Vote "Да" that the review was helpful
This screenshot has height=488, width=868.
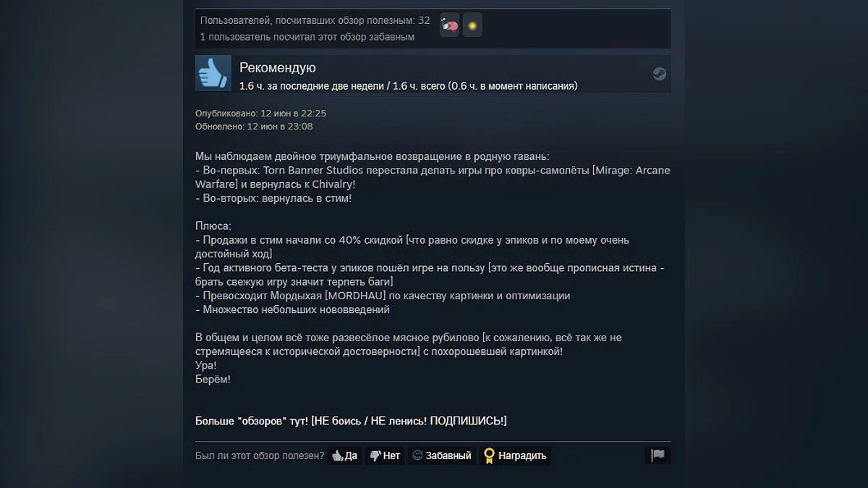pyautogui.click(x=344, y=455)
